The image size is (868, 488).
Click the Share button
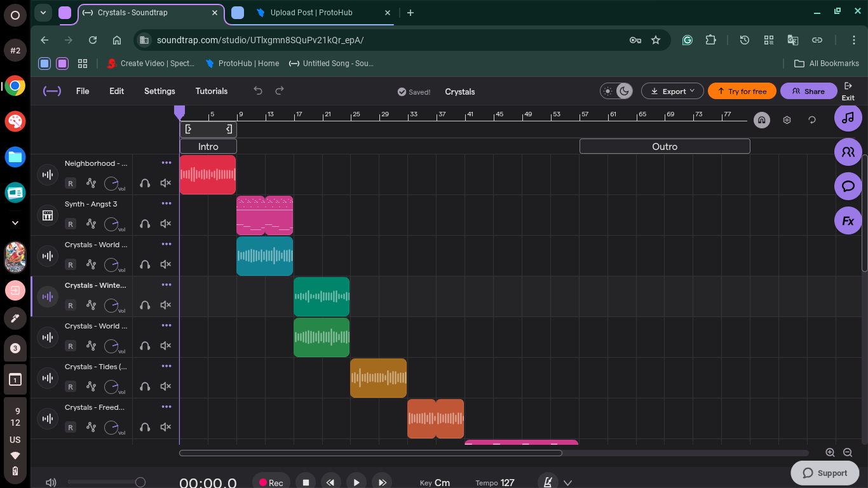[x=808, y=91]
